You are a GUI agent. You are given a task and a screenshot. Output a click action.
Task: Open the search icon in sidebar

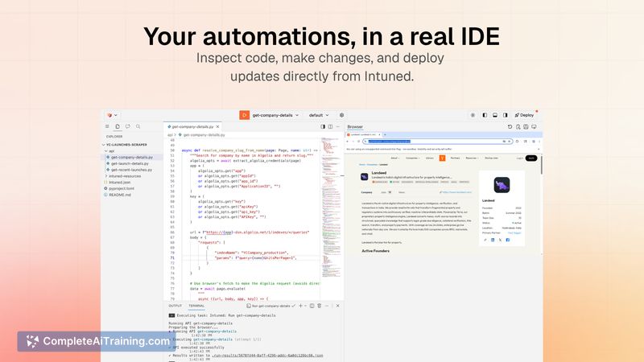click(138, 126)
